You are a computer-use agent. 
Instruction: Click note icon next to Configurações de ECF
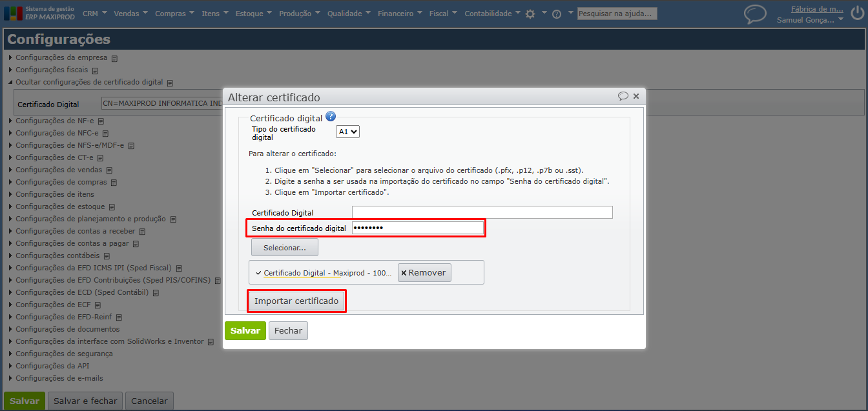[x=98, y=305]
